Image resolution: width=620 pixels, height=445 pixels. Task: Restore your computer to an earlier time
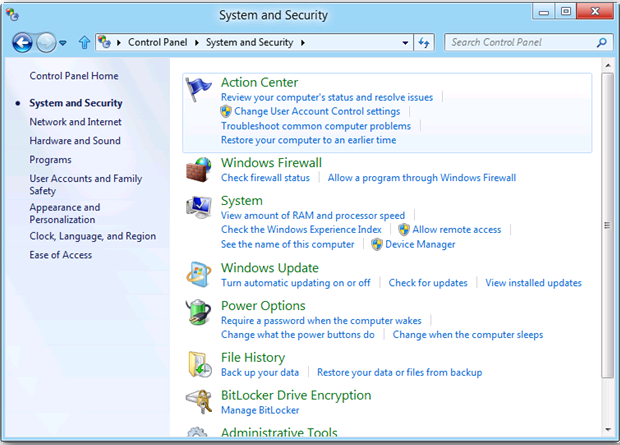point(308,140)
